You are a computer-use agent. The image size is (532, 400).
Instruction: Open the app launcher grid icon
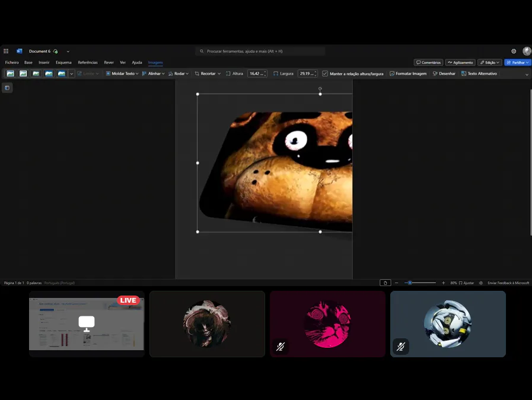point(6,51)
